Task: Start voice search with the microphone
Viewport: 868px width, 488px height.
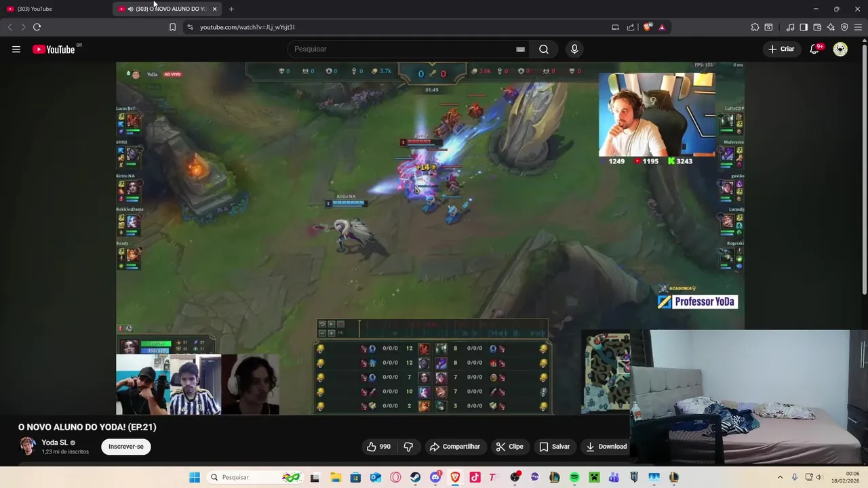Action: click(x=574, y=49)
